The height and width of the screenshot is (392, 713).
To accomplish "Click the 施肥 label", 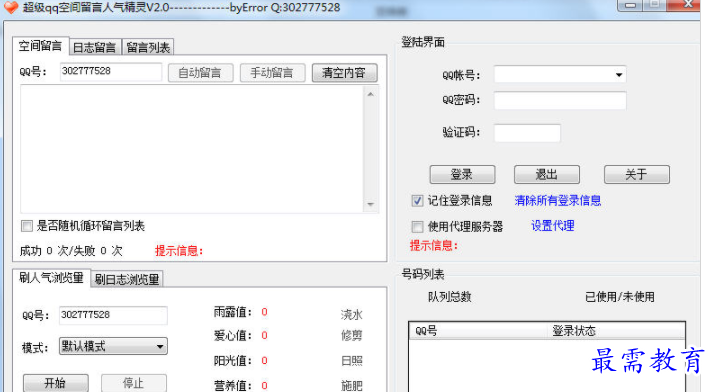I will 351,386.
